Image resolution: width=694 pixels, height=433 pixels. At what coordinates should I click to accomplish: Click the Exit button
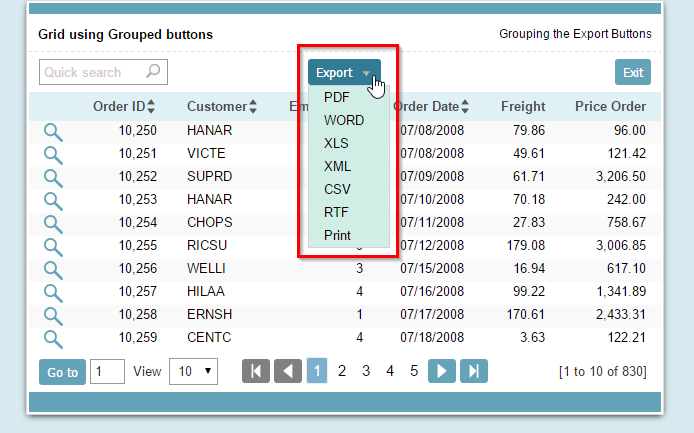click(x=632, y=72)
